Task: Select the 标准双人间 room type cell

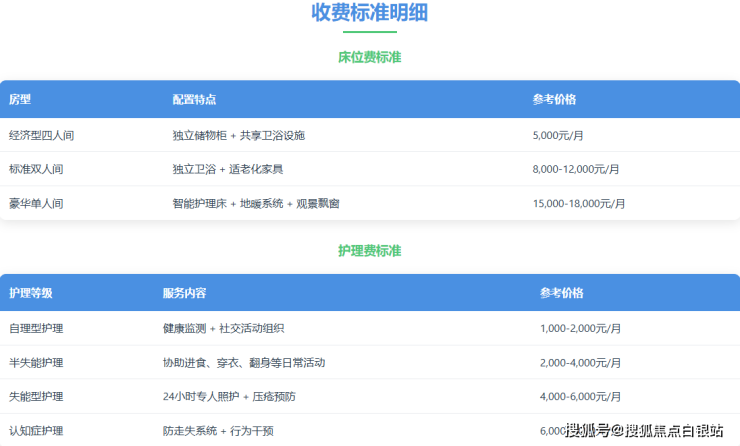Action: [36, 169]
